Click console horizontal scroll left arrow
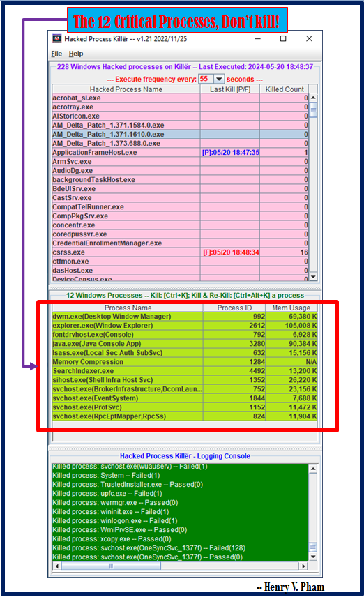This screenshot has height=597, width=364. coord(57,566)
